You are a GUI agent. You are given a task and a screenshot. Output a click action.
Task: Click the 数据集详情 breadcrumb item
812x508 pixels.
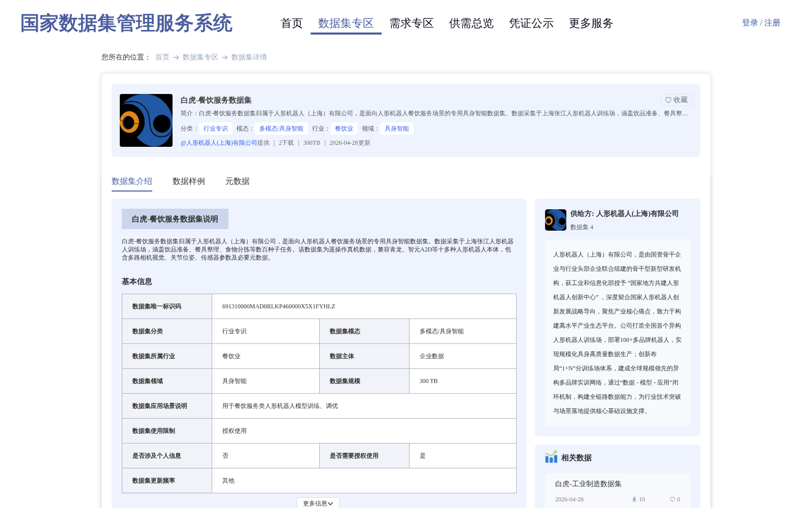[249, 57]
